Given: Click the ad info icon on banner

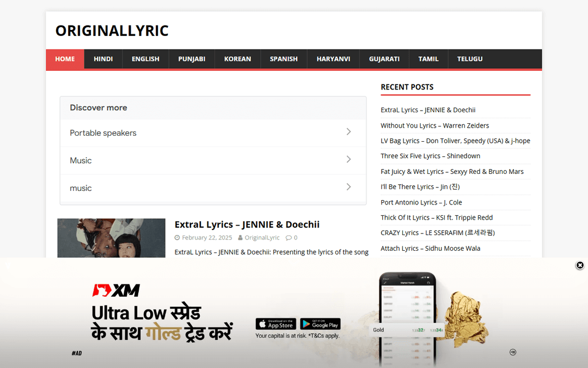Looking at the screenshot, I should point(513,352).
